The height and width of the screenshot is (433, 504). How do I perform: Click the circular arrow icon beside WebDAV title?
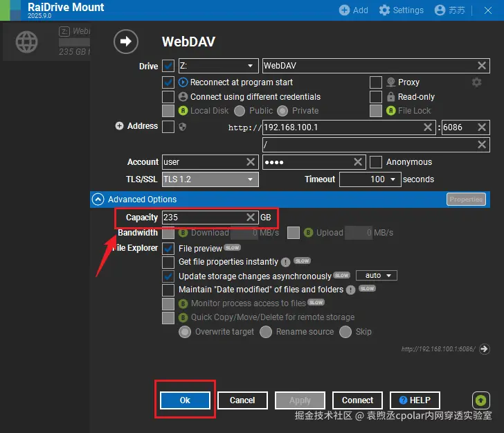pos(126,41)
